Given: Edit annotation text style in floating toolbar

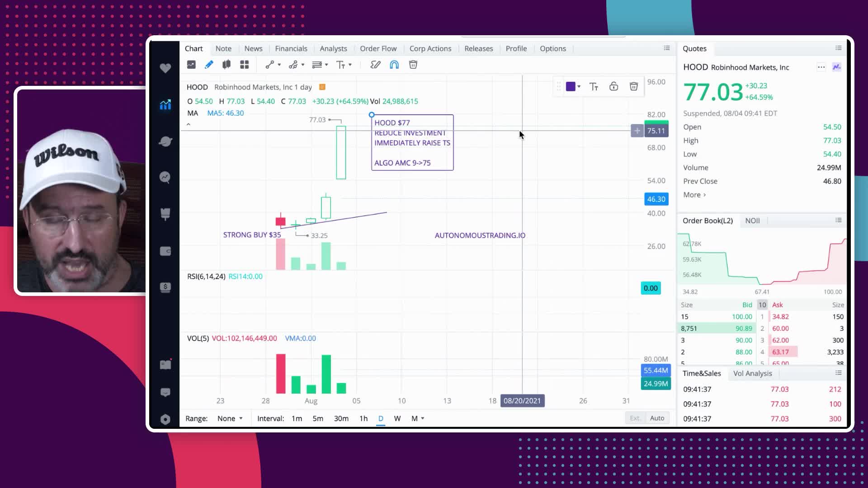Looking at the screenshot, I should point(594,86).
